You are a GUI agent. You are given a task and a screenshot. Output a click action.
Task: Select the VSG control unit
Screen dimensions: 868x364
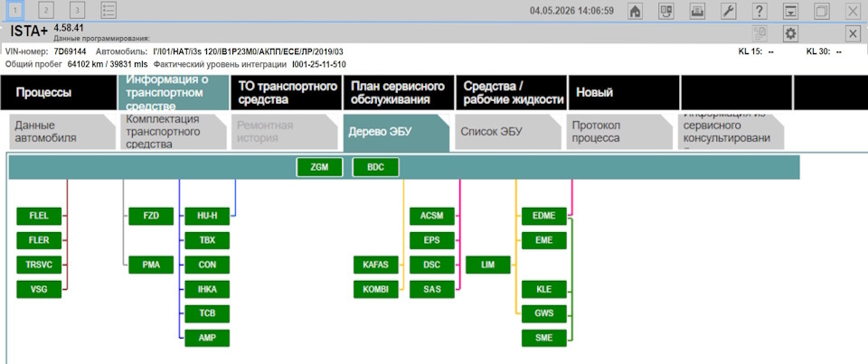coord(39,289)
